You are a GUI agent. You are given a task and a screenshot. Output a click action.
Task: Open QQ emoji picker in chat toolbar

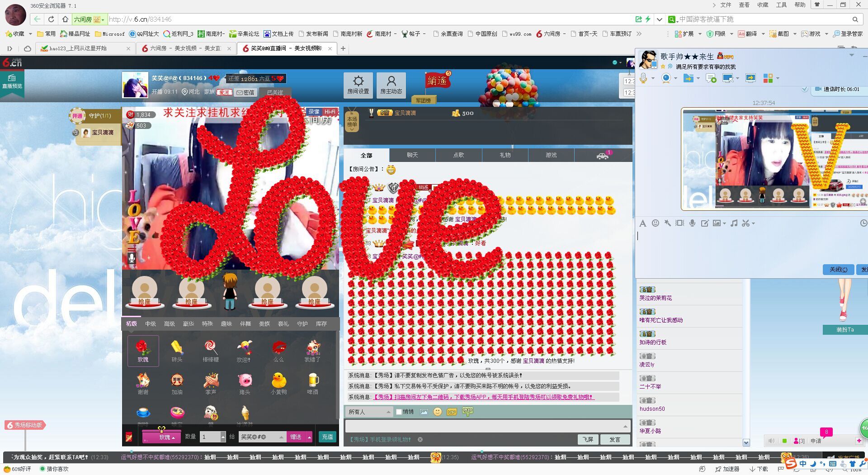655,223
